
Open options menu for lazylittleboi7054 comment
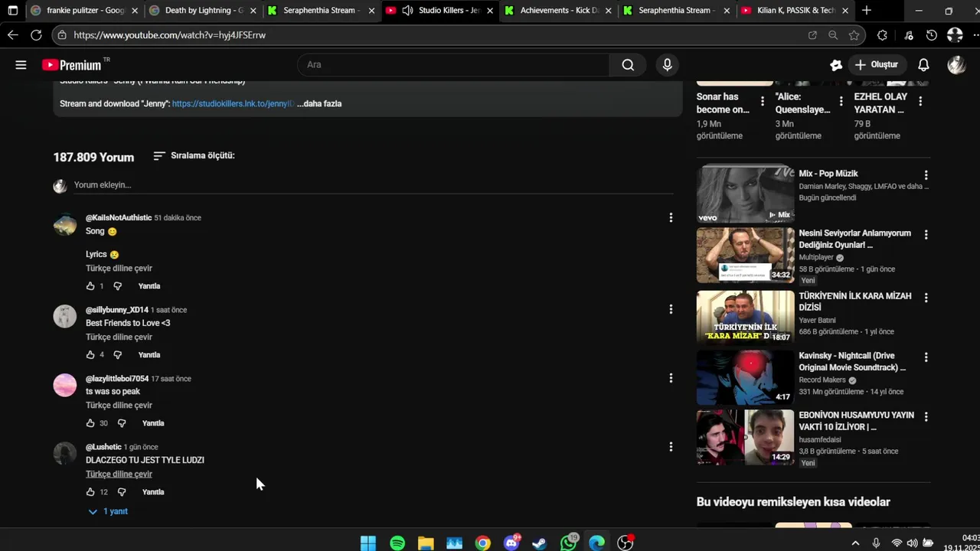coord(671,378)
